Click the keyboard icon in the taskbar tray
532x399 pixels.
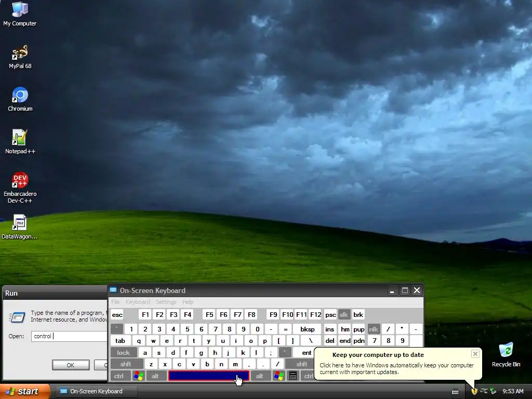(455, 392)
